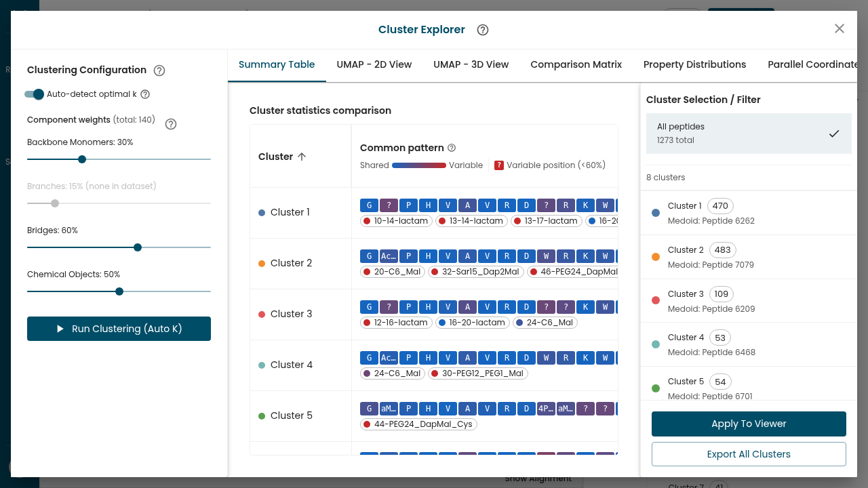Open help for Clustering Configuration
Image resolution: width=868 pixels, height=488 pixels.
click(x=159, y=70)
